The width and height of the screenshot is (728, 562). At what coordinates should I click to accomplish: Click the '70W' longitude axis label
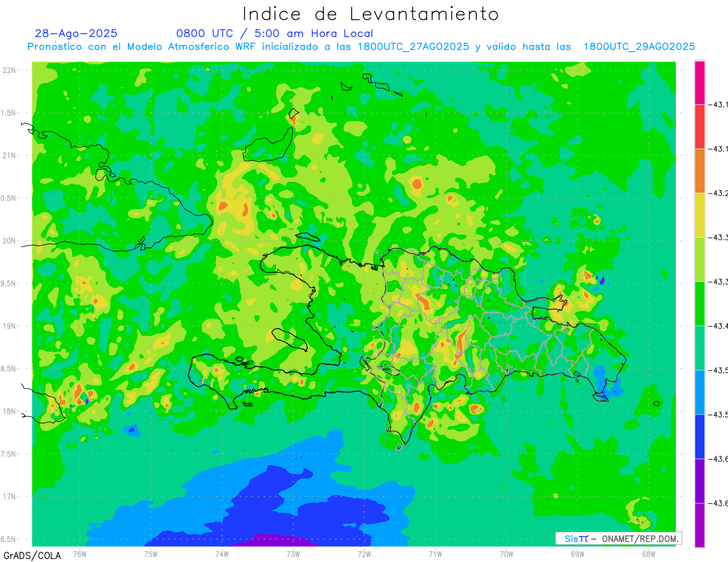(506, 554)
